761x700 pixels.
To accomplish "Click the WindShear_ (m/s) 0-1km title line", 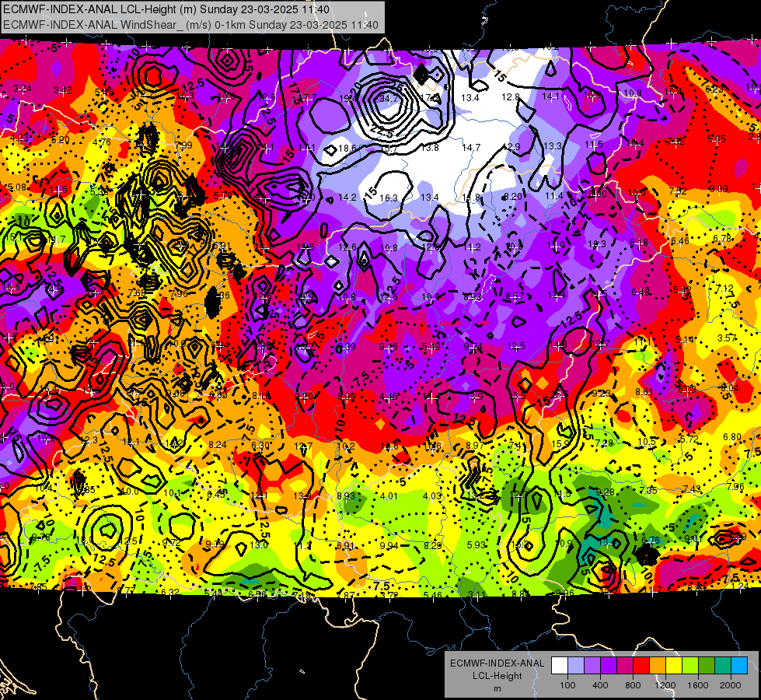I will [x=190, y=24].
